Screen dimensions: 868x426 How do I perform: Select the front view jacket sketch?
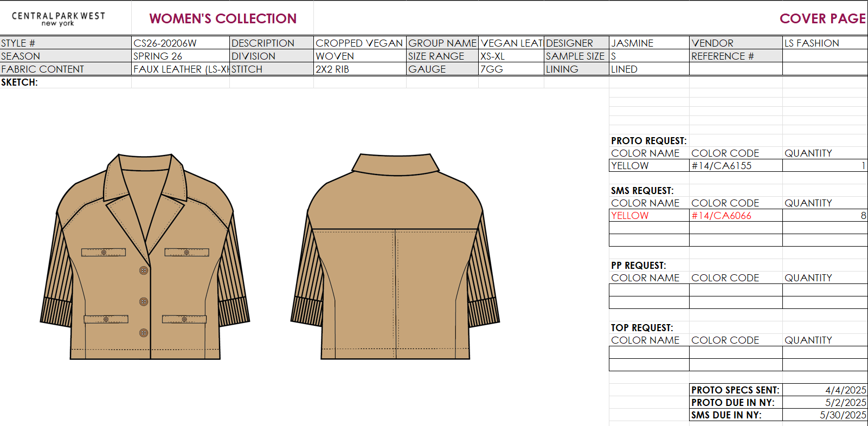pos(145,256)
